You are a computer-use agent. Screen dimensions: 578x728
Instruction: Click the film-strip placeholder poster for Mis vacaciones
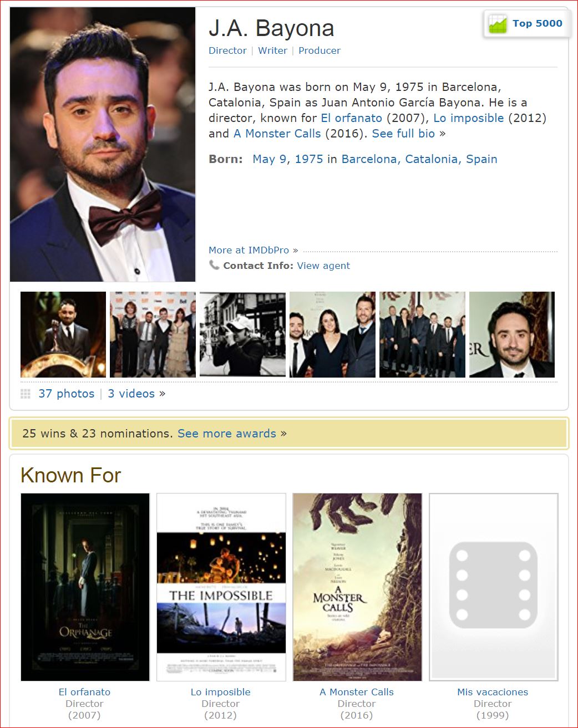[x=493, y=587]
